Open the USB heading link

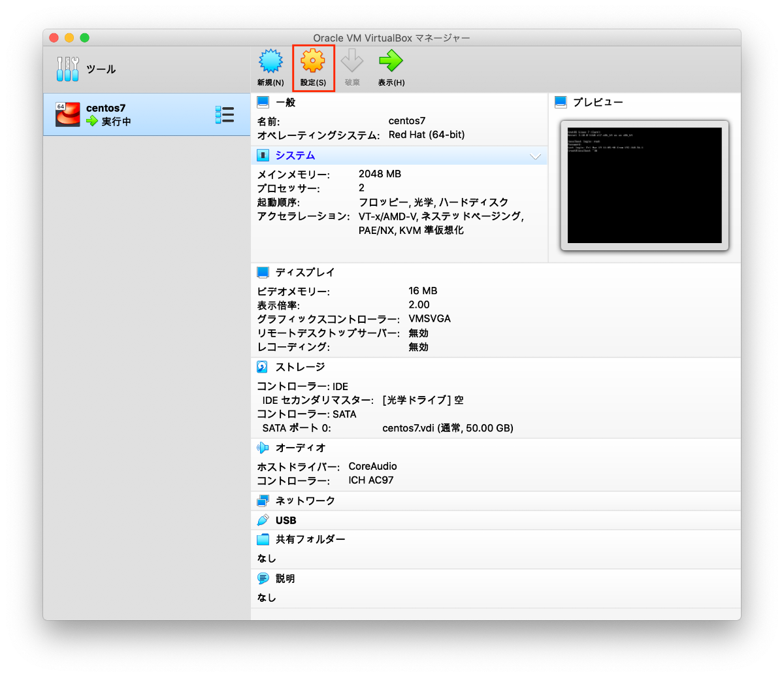click(x=286, y=520)
